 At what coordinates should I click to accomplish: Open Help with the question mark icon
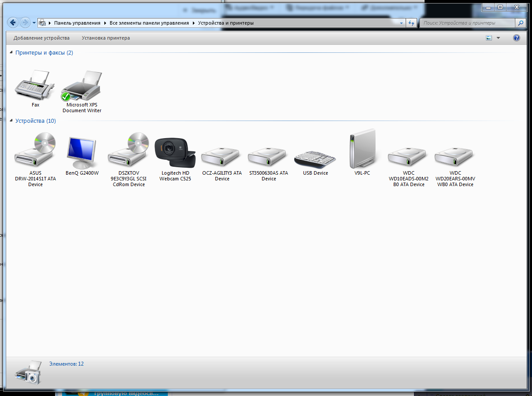pyautogui.click(x=517, y=38)
